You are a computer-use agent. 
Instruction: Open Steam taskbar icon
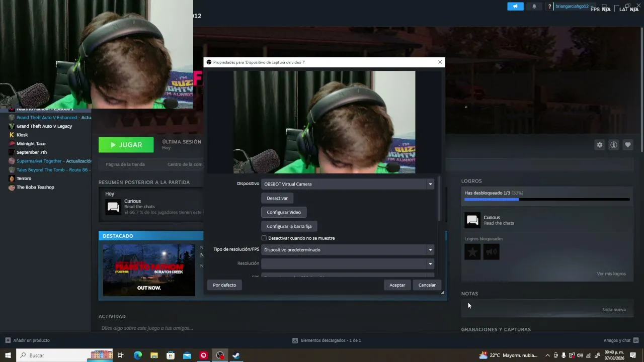[236, 355]
